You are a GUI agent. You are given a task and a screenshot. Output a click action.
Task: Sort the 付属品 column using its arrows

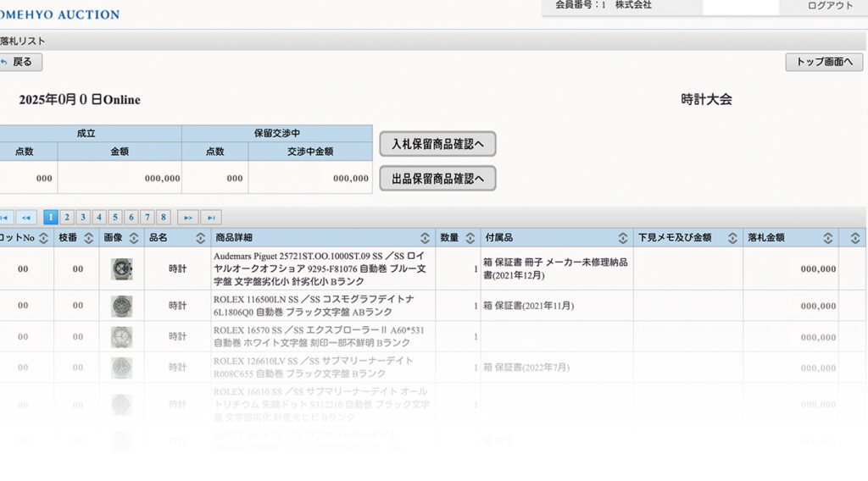point(622,238)
